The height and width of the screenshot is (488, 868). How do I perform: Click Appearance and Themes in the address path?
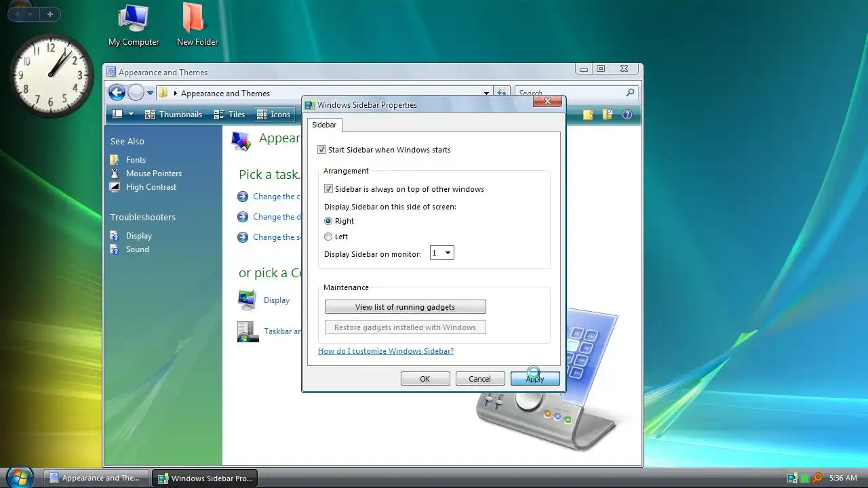[x=225, y=94]
